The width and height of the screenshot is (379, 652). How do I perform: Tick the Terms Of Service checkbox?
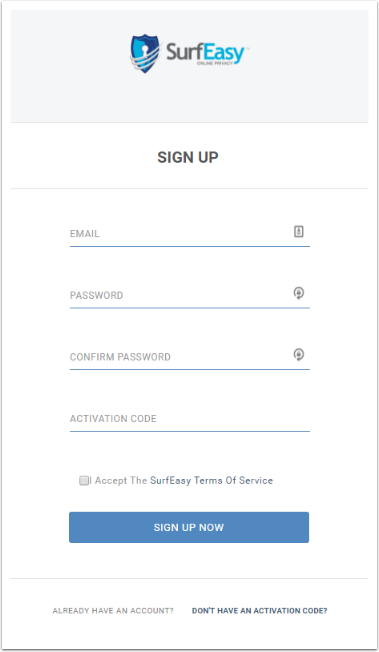[84, 481]
